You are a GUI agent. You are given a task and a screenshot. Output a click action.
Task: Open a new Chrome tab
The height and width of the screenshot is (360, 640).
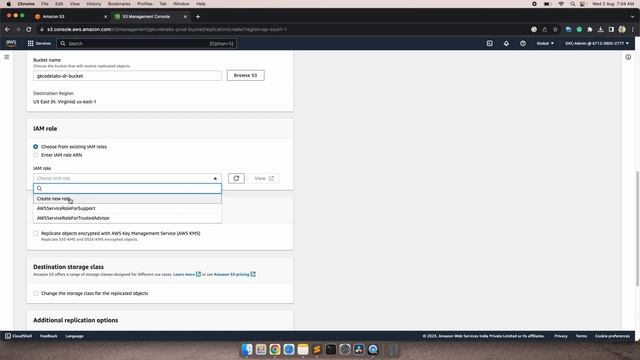pyautogui.click(x=198, y=17)
